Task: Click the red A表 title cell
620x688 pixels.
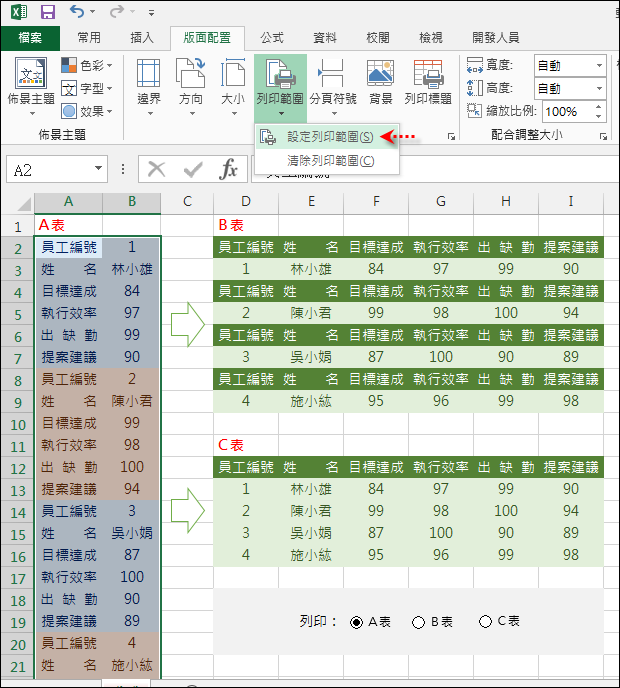Action: (68, 226)
